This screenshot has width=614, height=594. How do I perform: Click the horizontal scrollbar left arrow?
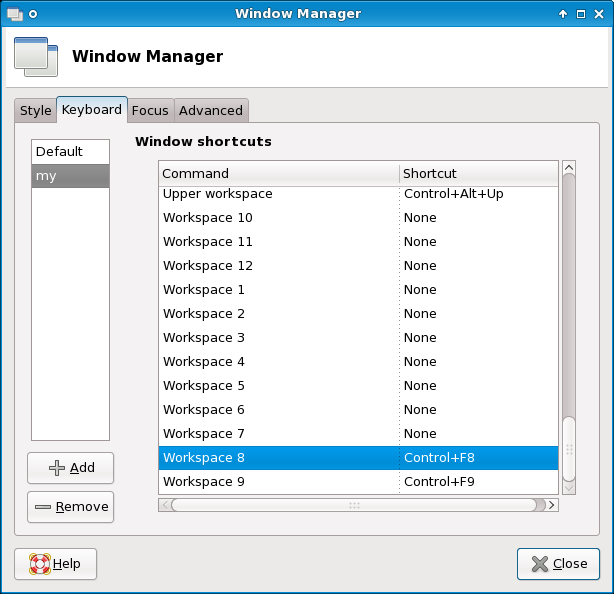pyautogui.click(x=165, y=505)
